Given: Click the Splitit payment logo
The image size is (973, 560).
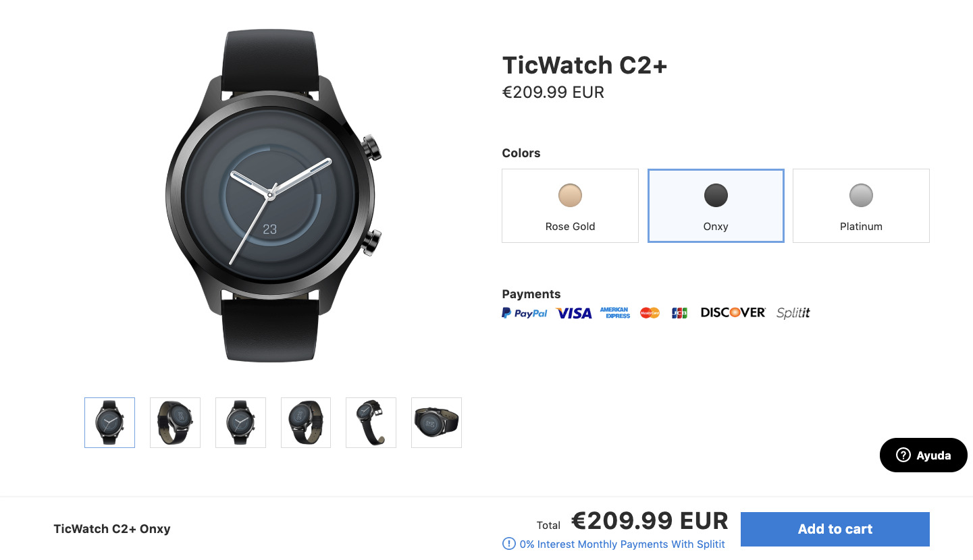Looking at the screenshot, I should 793,313.
